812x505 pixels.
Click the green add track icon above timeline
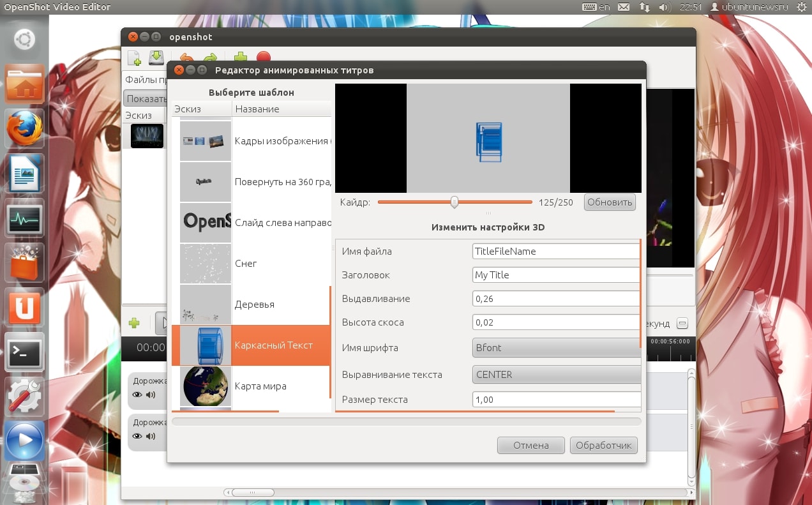[x=134, y=323]
